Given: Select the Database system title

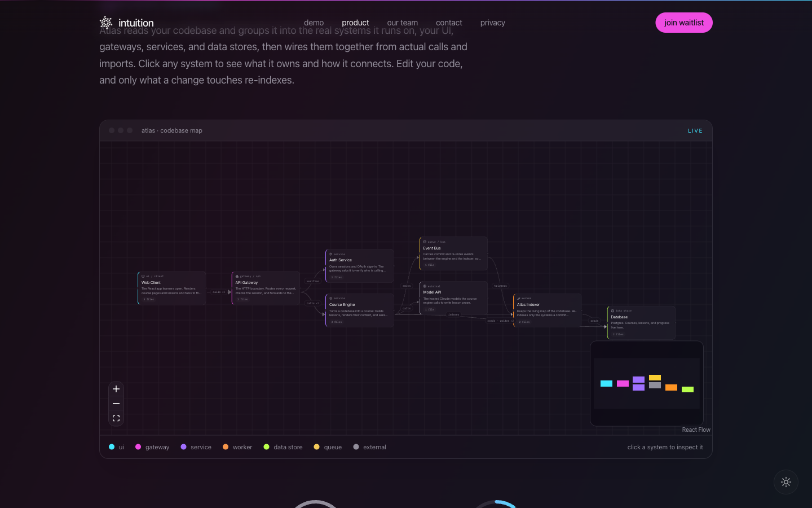Looking at the screenshot, I should (619, 317).
